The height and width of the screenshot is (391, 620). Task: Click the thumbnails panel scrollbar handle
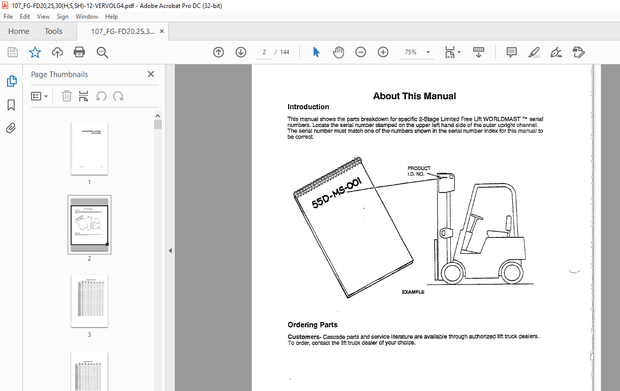[x=158, y=125]
